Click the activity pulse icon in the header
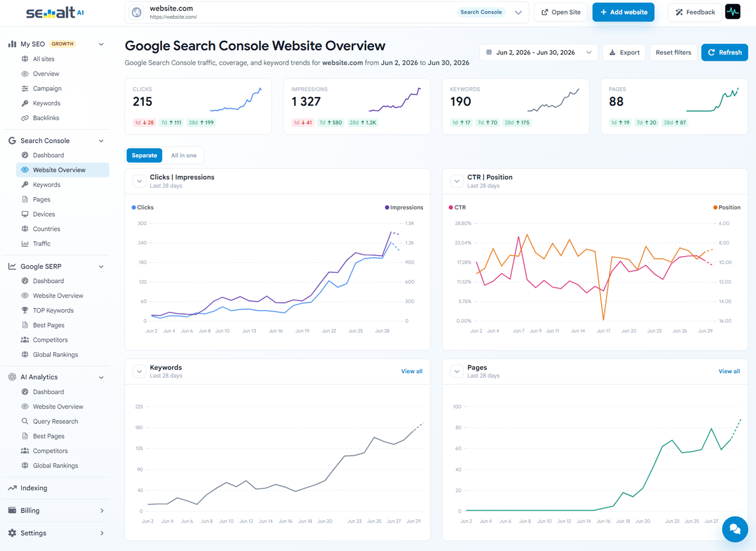The width and height of the screenshot is (756, 551). coord(733,12)
